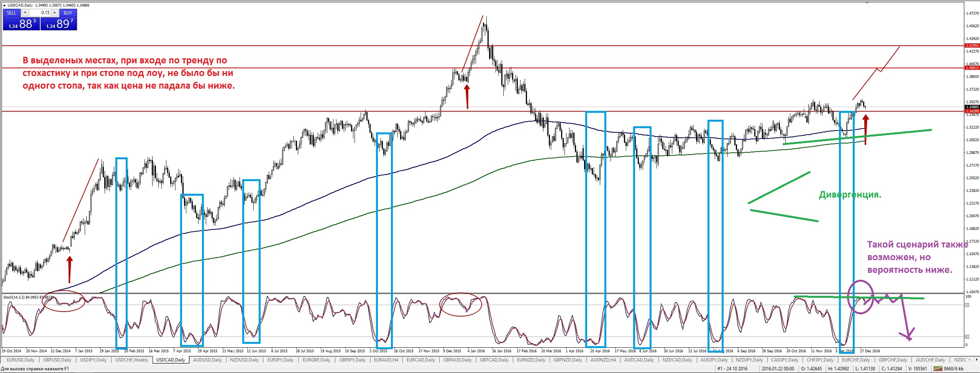Click the connection status bars icon
The image size is (980, 373).
[937, 369]
